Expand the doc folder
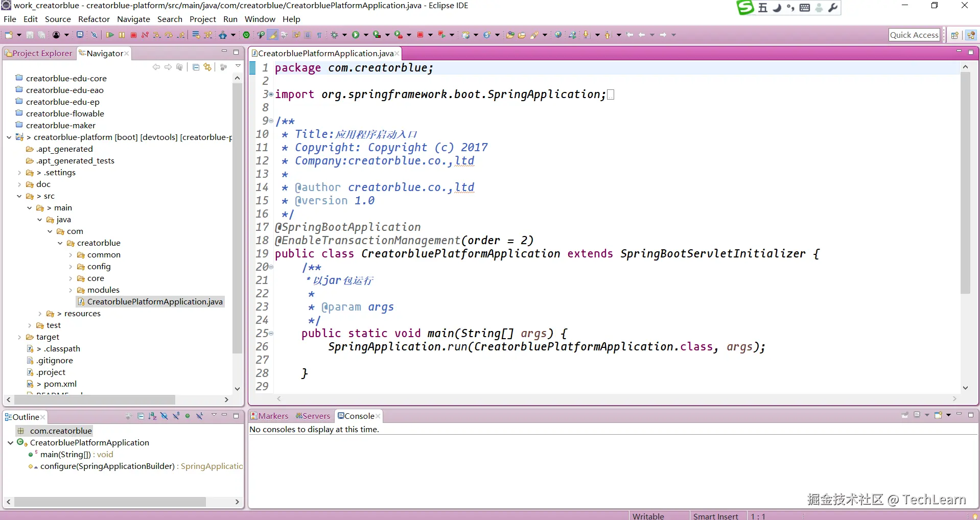 point(19,184)
